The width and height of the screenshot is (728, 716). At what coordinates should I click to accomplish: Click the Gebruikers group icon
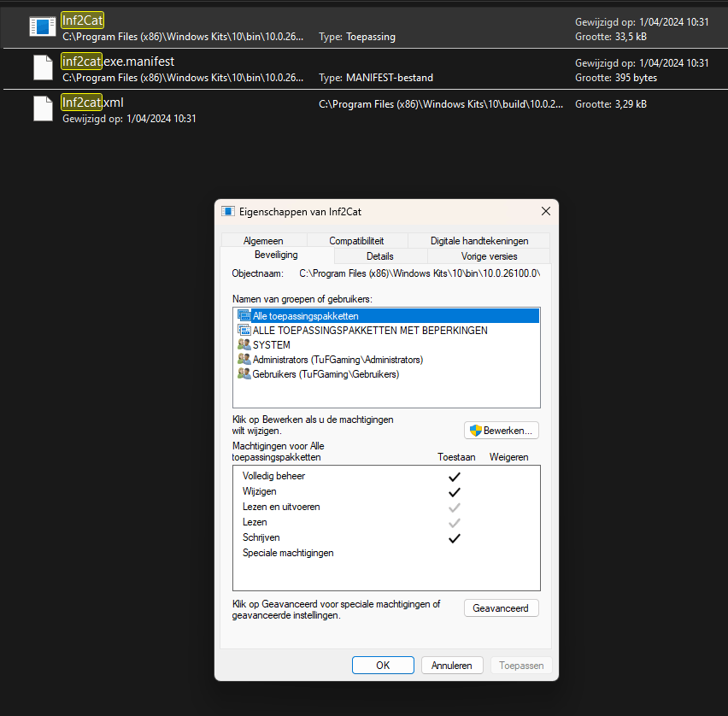(244, 373)
